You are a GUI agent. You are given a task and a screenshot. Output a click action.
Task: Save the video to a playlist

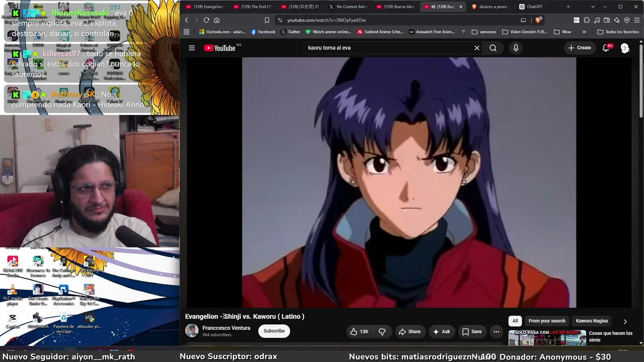(472, 331)
